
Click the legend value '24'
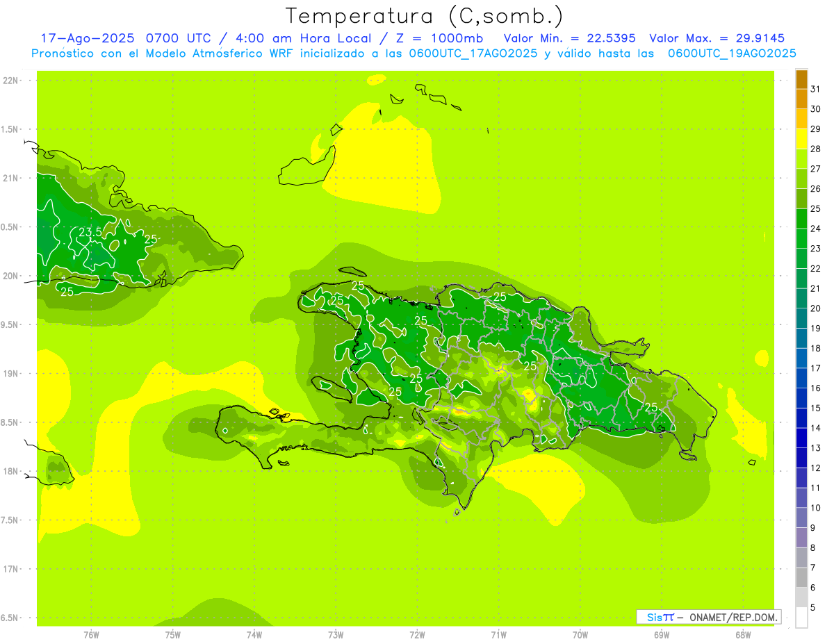click(x=816, y=229)
